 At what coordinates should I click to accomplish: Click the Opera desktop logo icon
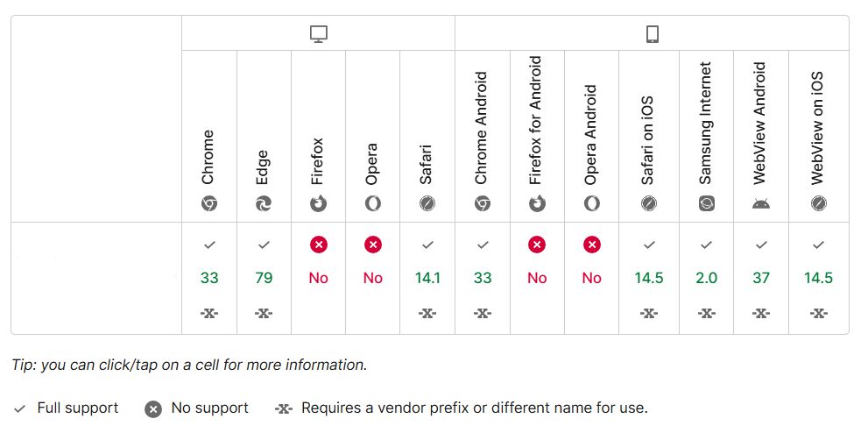coord(373,203)
